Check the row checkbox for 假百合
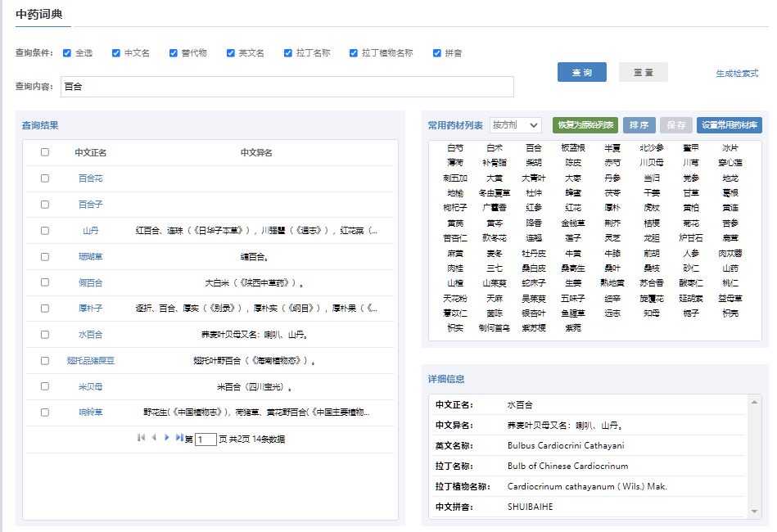Screen dimensions: 777x532 (45, 282)
